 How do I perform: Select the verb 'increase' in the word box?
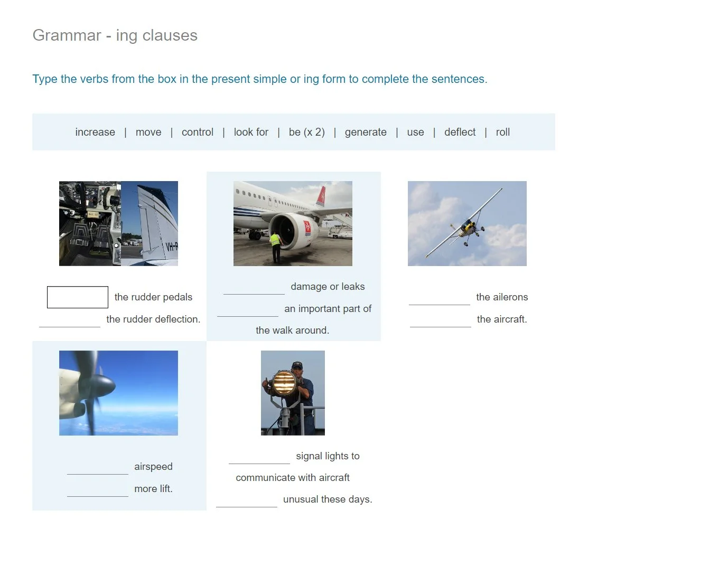(95, 132)
